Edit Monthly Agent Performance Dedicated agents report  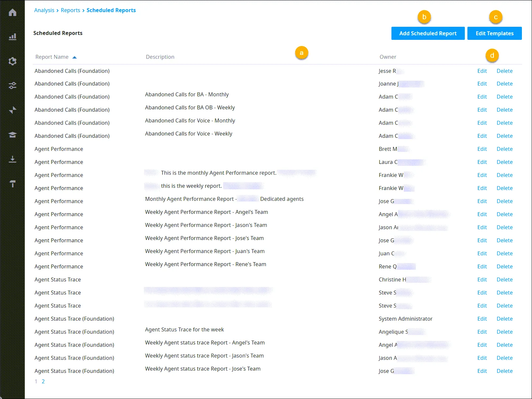(482, 201)
